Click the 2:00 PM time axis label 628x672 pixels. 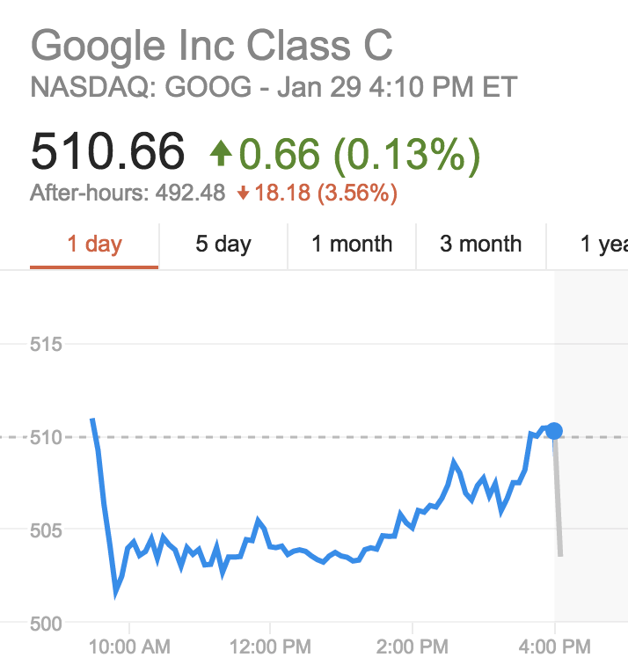click(x=412, y=648)
